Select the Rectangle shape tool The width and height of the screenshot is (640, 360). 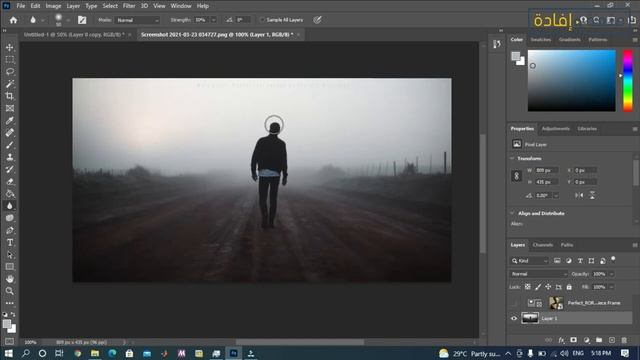[x=10, y=267]
